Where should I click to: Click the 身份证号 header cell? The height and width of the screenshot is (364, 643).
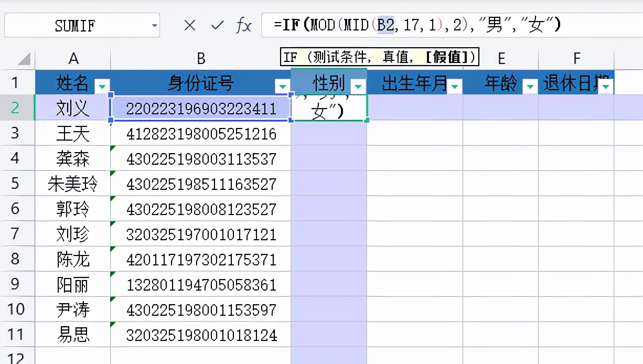[x=201, y=83]
